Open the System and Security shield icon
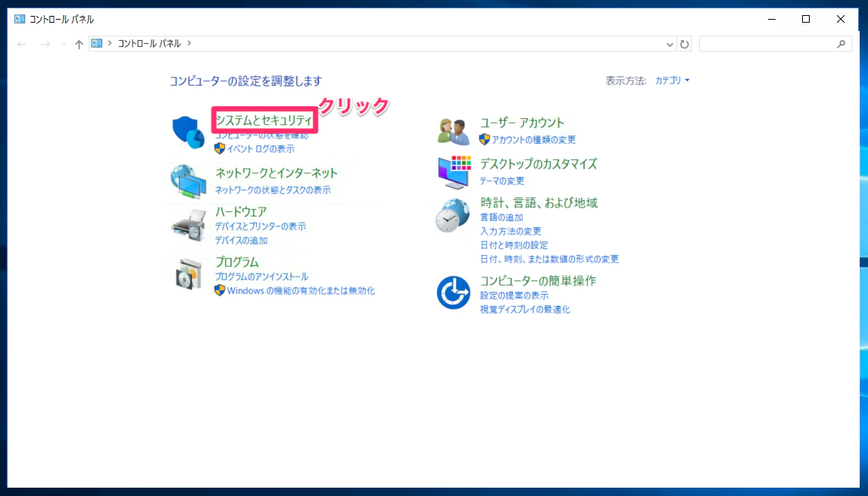Screen dimensions: 868x496 [x=188, y=133]
